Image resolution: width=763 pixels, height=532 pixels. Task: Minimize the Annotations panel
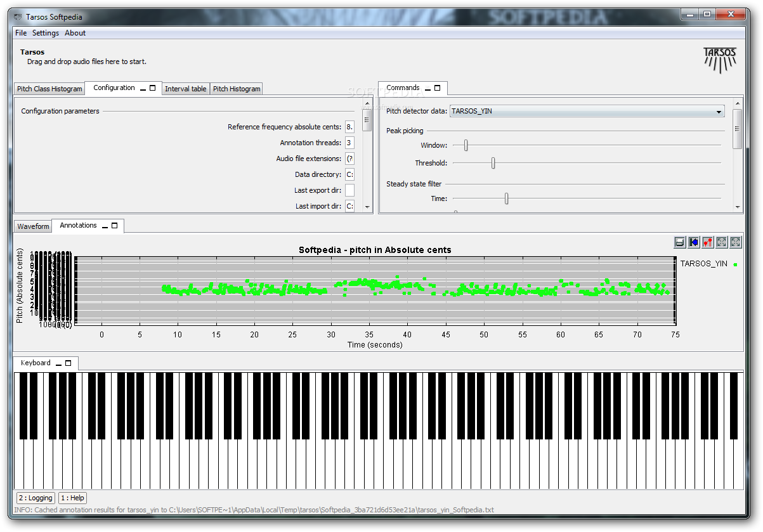point(105,226)
